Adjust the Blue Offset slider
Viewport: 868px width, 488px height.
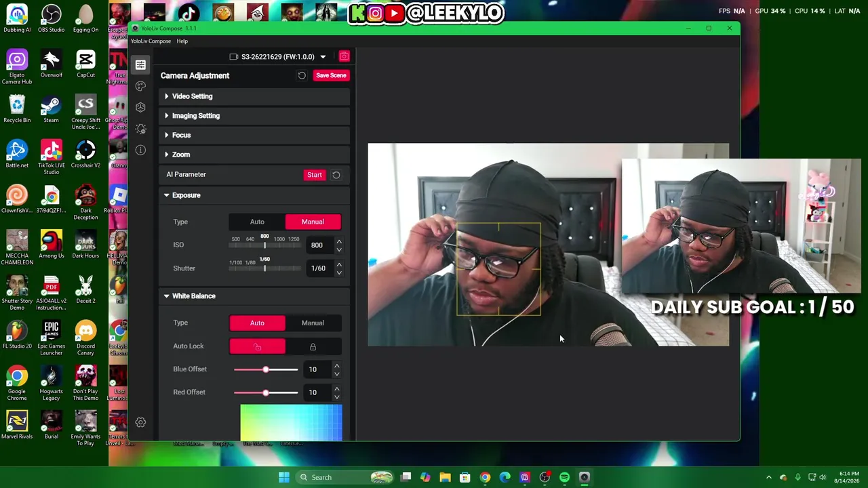click(x=266, y=369)
